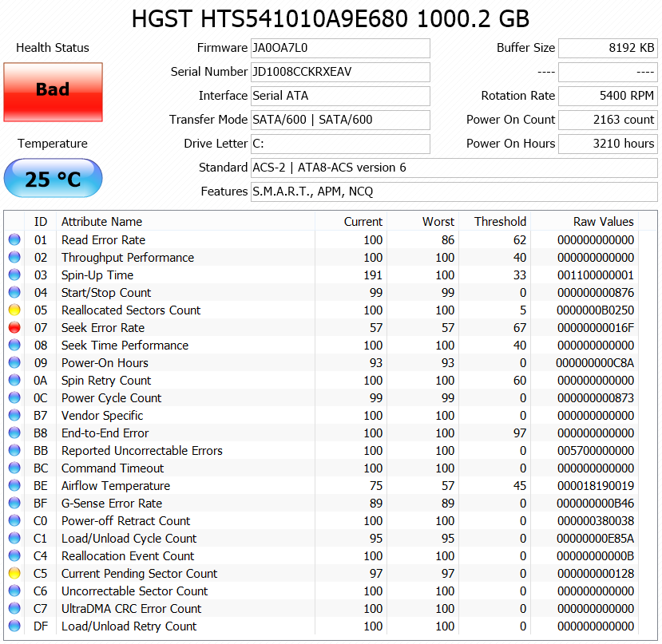Click the yellow caution icon for Current Pending Sector Count
Viewport: 662px width, 644px height.
tap(14, 574)
